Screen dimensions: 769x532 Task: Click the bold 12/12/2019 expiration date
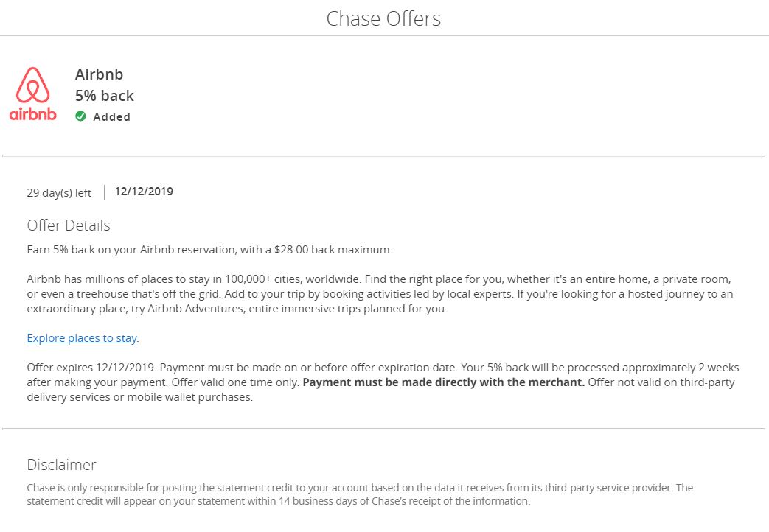tap(144, 192)
